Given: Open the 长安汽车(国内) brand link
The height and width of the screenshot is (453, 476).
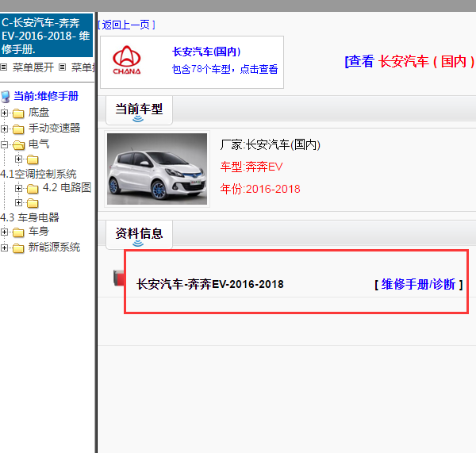Looking at the screenshot, I should click(x=206, y=52).
